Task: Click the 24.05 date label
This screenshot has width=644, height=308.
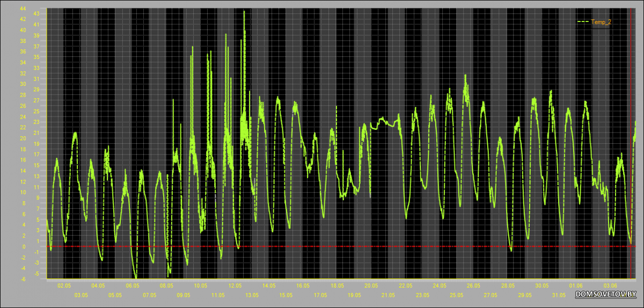Action: [440, 286]
